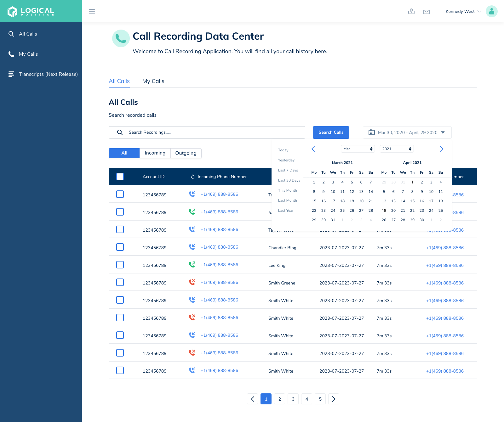Open the 2021 year selector
The height and width of the screenshot is (422, 504).
point(397,149)
